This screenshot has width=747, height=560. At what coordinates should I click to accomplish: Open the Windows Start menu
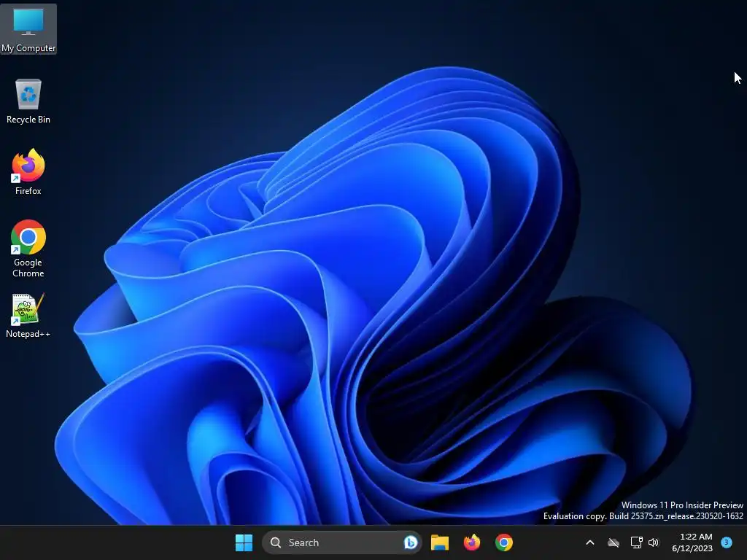(244, 542)
